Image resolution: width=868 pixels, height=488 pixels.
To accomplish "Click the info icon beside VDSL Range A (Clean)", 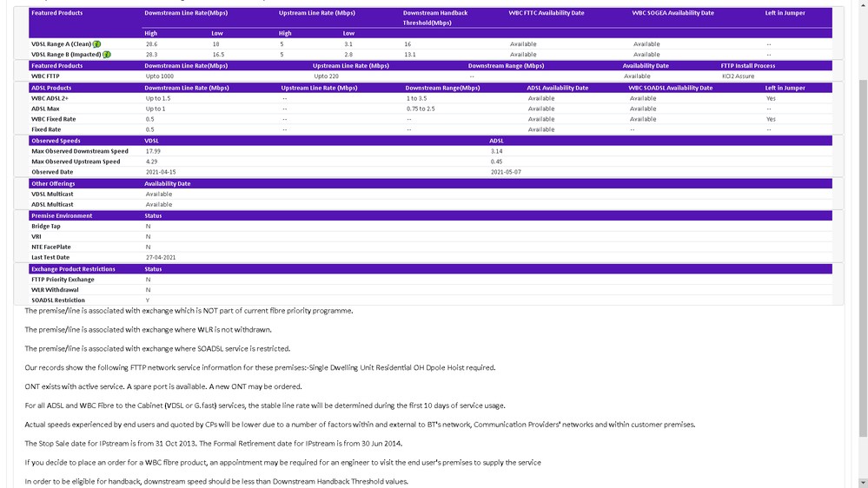I will [x=97, y=43].
